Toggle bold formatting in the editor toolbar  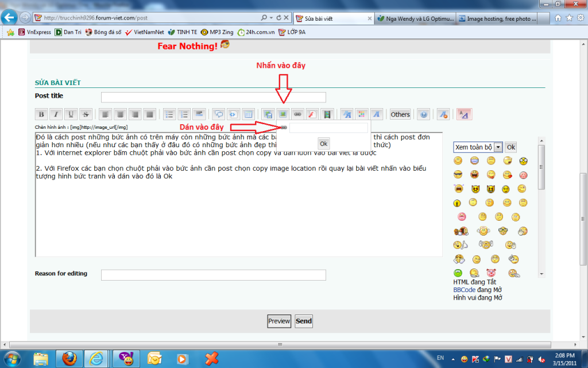click(x=41, y=114)
